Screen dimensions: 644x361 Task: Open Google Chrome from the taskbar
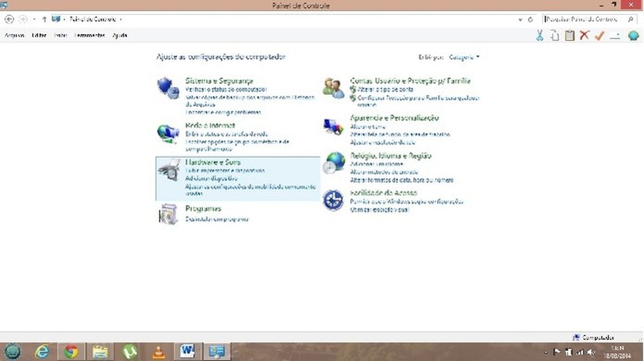click(x=71, y=352)
